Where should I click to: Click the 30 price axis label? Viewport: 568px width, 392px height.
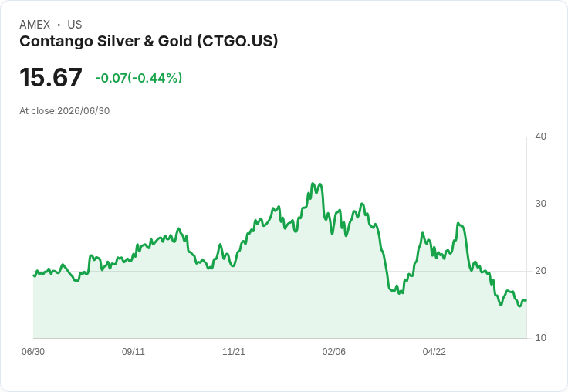pyautogui.click(x=540, y=204)
